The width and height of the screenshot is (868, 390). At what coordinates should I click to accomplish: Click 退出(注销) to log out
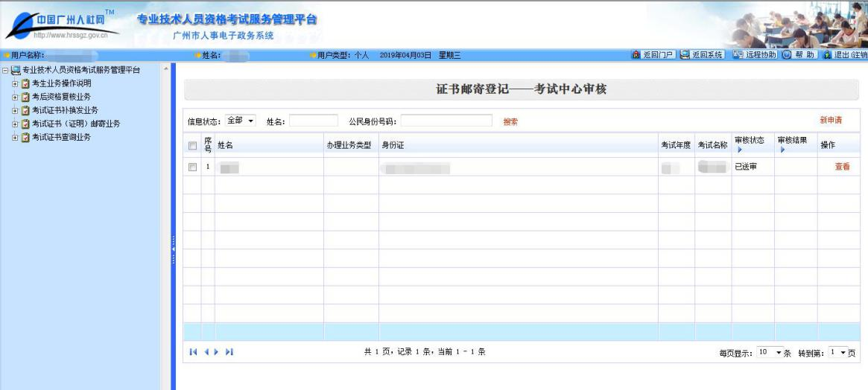click(x=845, y=55)
